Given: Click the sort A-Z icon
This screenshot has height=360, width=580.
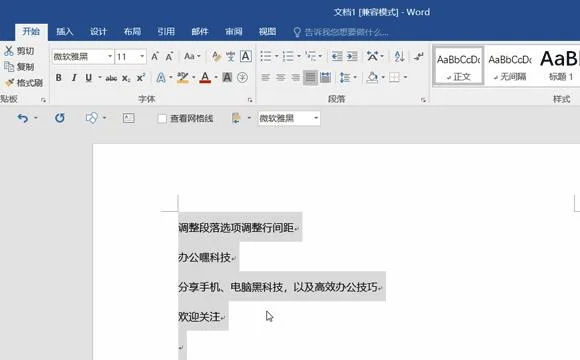Looking at the screenshot, I should point(399,56).
